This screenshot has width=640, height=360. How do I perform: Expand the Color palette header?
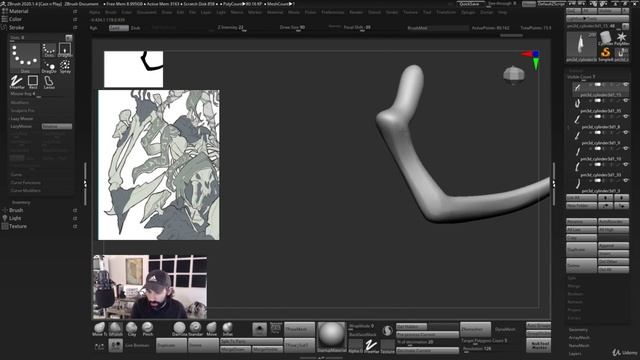point(15,19)
